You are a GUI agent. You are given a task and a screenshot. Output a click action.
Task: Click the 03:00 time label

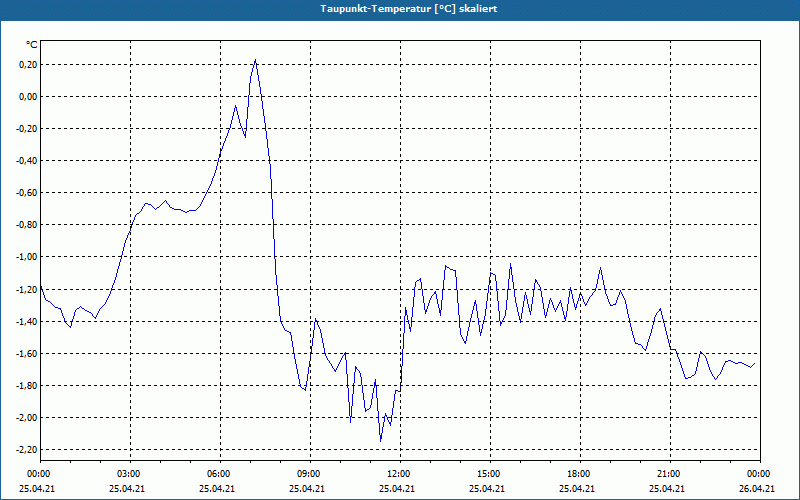pos(131,474)
